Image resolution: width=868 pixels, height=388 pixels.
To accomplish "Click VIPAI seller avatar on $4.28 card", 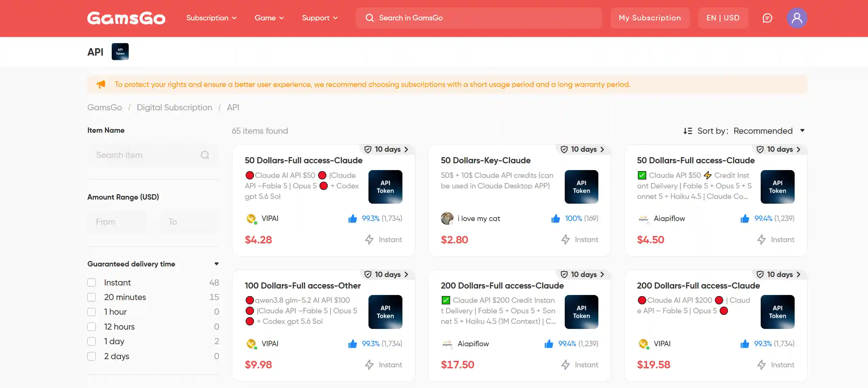I will point(251,219).
